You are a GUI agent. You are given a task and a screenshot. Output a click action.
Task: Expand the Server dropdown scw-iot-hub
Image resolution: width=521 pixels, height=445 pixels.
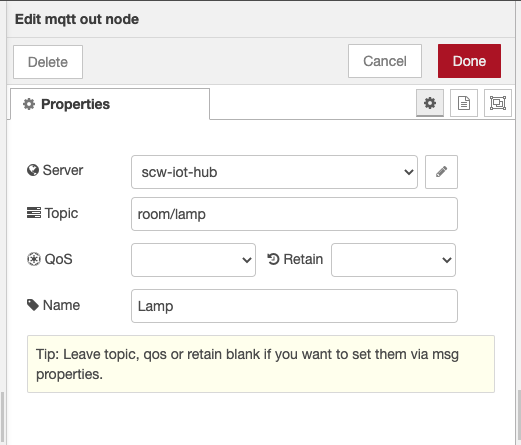[x=274, y=172]
